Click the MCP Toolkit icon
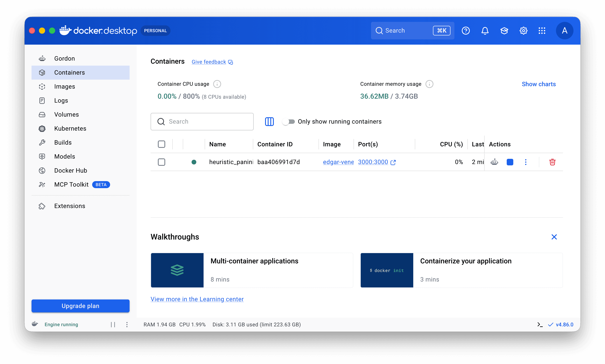 click(x=42, y=184)
